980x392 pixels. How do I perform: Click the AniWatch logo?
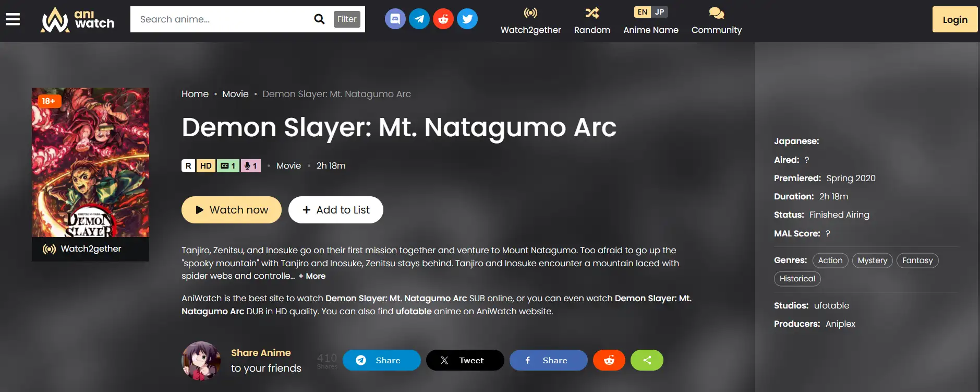78,19
